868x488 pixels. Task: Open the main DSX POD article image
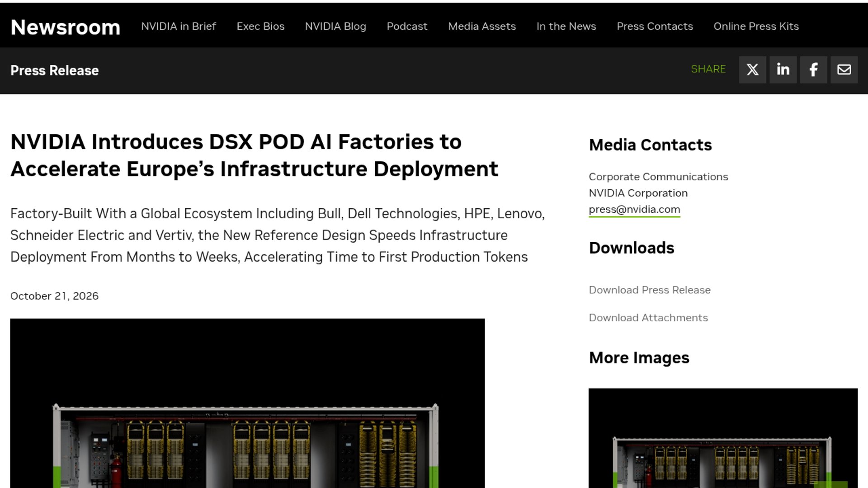247,403
